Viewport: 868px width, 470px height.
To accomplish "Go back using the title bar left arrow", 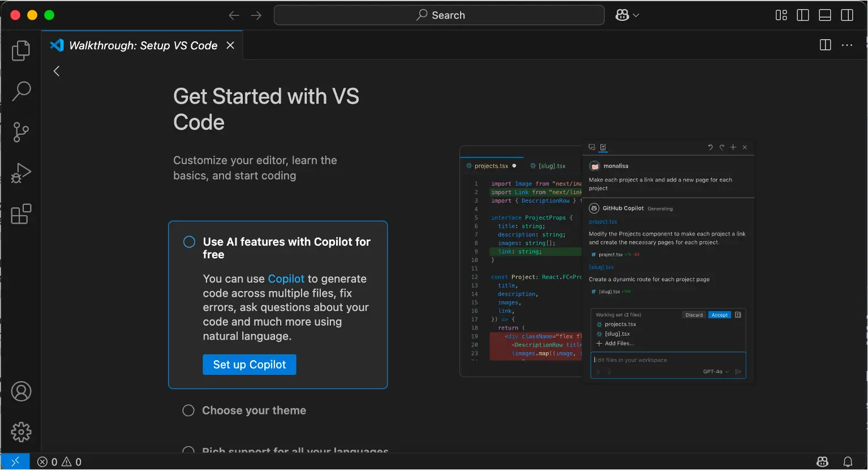I will pos(234,15).
